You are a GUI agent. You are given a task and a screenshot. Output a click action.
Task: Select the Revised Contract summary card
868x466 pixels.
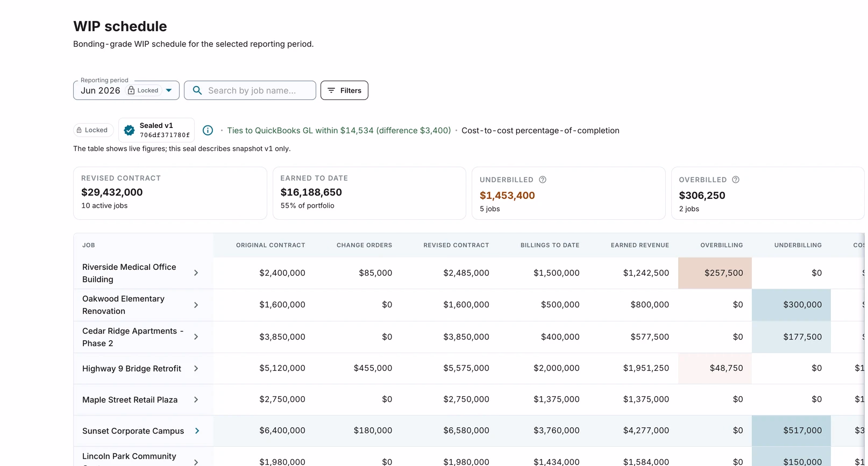170,193
